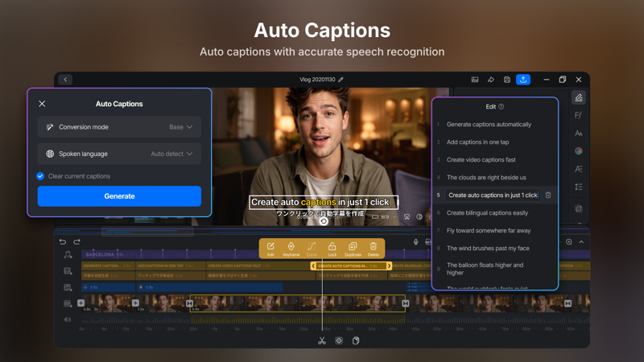Select caption 3 Create video captions fast
The width and height of the screenshot is (644, 362).
[481, 159]
